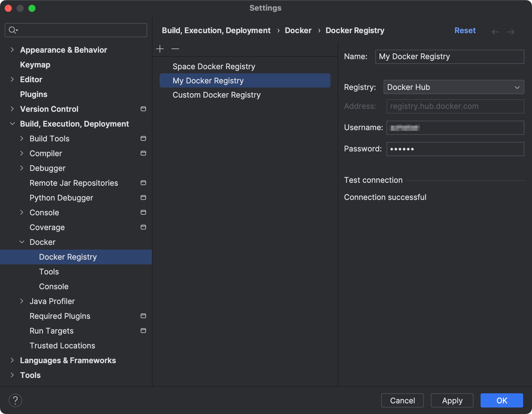Click the project-scope icon beside Build Tools
Image resolution: width=532 pixels, height=414 pixels.
[143, 138]
